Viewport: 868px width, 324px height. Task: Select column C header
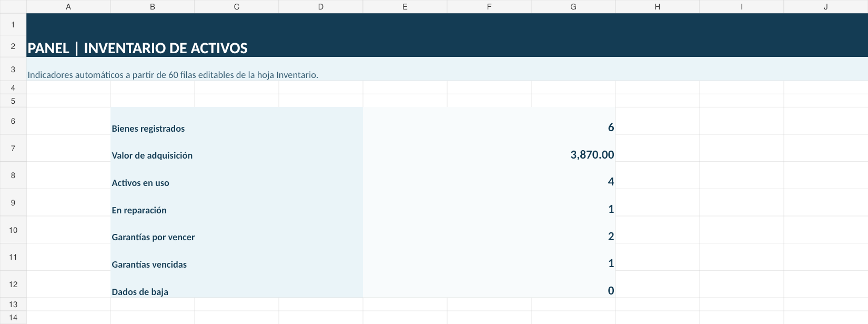click(x=237, y=7)
